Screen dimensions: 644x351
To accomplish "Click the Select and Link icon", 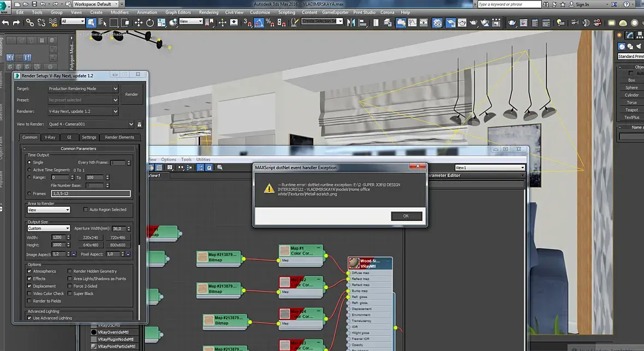I will click(29, 22).
